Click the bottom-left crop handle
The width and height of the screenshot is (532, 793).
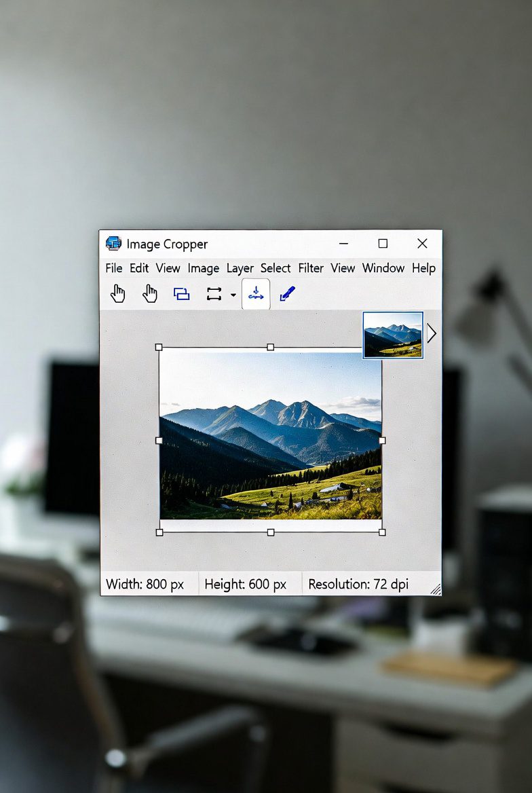point(159,532)
